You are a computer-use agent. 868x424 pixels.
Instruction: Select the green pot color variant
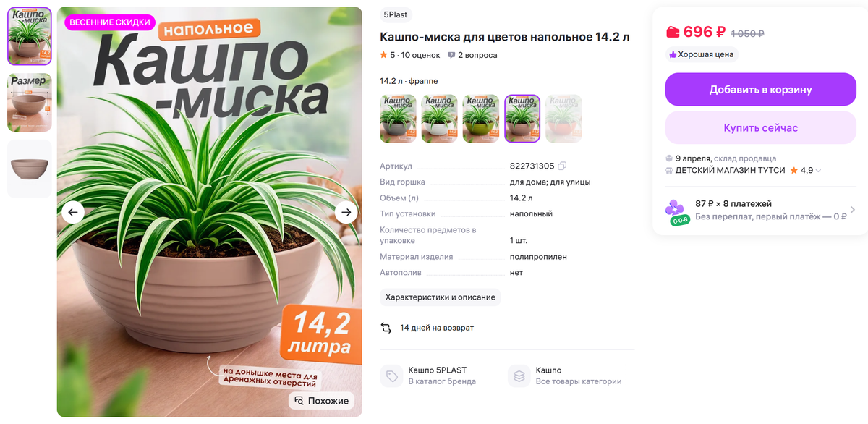click(x=481, y=119)
